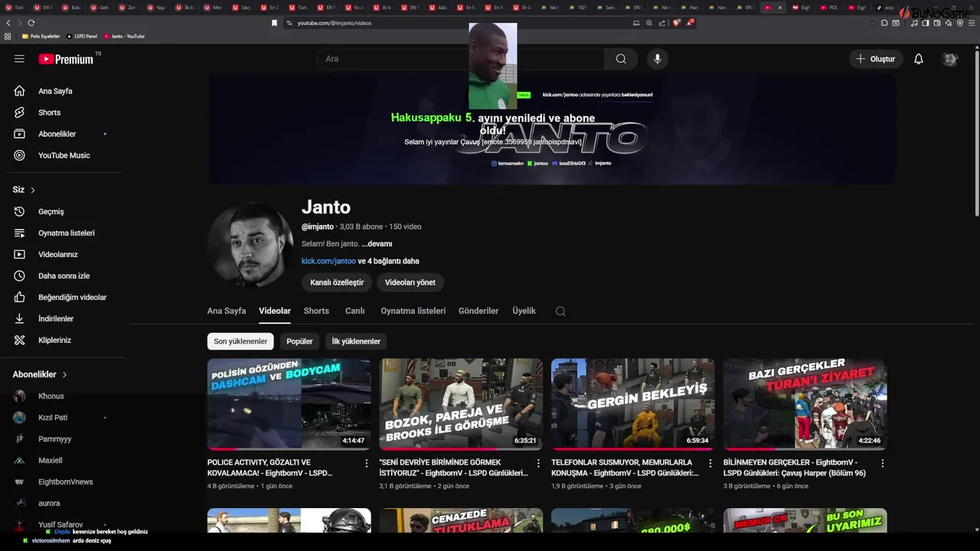This screenshot has width=980, height=551.
Task: Switch to the channel Ana Sayfa tab
Action: (227, 311)
